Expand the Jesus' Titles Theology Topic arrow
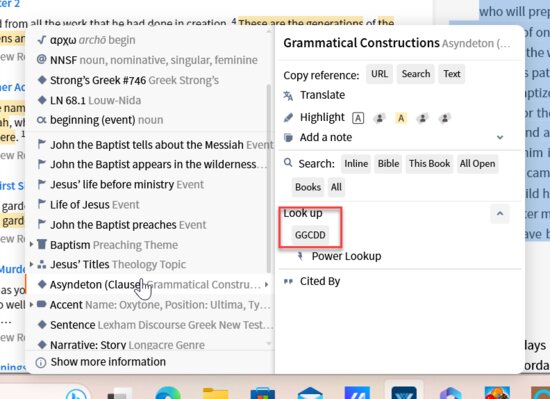 coord(32,264)
